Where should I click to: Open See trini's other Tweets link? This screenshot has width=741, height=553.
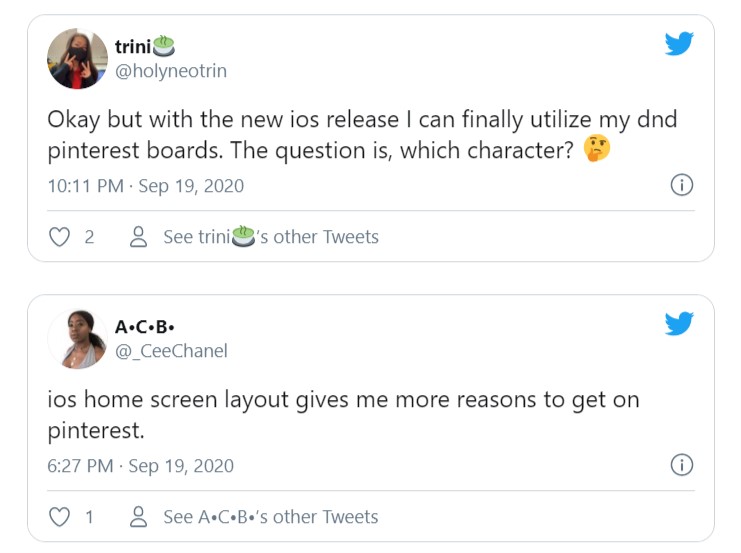[x=271, y=237]
